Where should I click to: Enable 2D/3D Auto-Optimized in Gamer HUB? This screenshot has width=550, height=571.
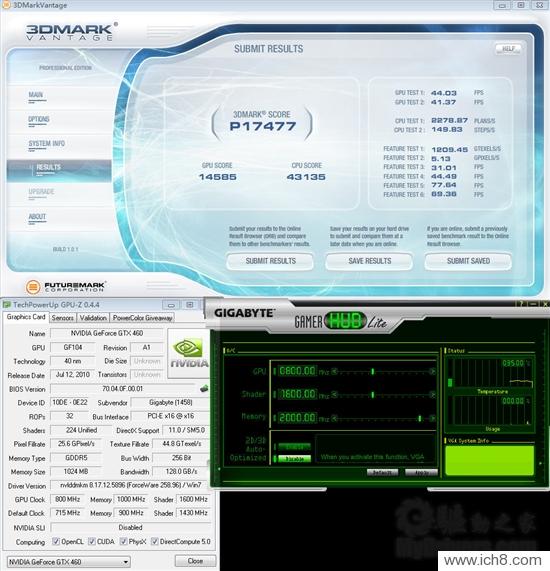294,446
